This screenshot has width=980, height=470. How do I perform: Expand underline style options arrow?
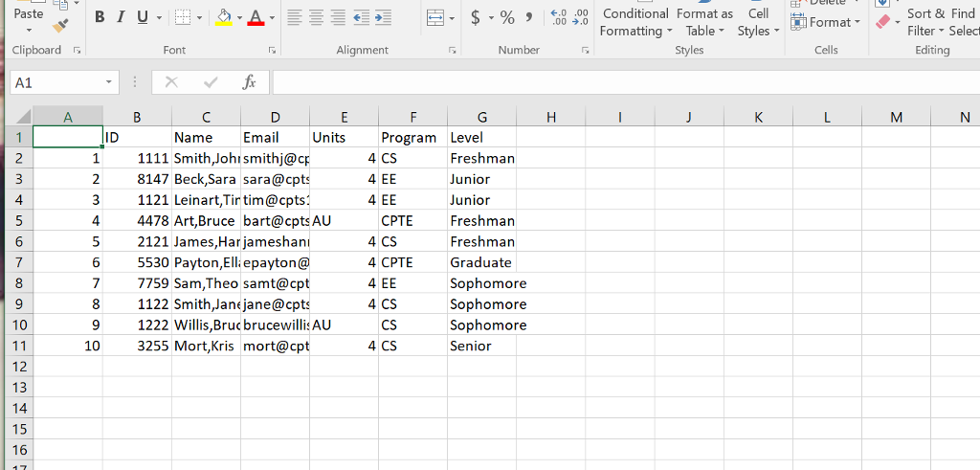click(160, 18)
